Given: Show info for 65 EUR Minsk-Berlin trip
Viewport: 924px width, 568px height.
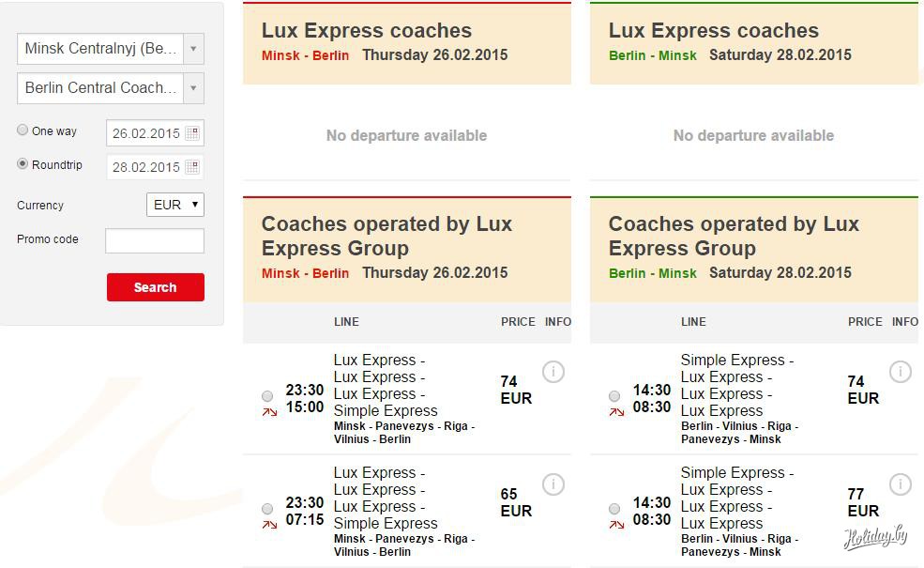Looking at the screenshot, I should (x=553, y=484).
